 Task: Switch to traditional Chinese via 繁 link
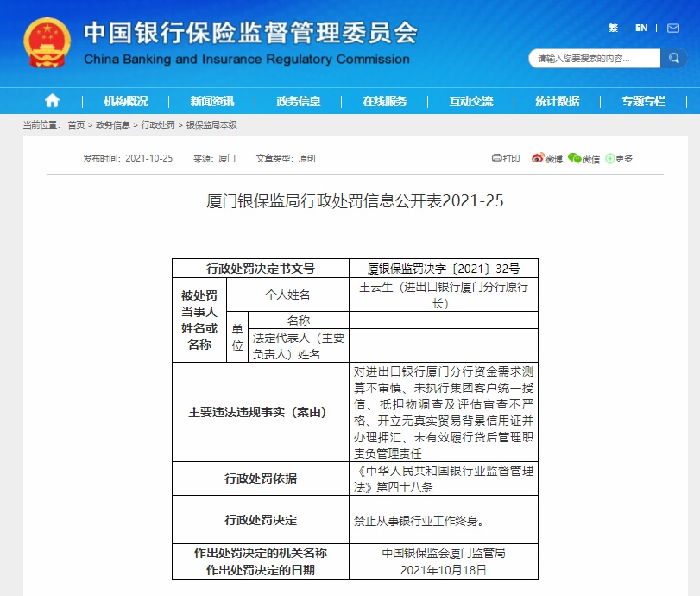click(x=612, y=28)
